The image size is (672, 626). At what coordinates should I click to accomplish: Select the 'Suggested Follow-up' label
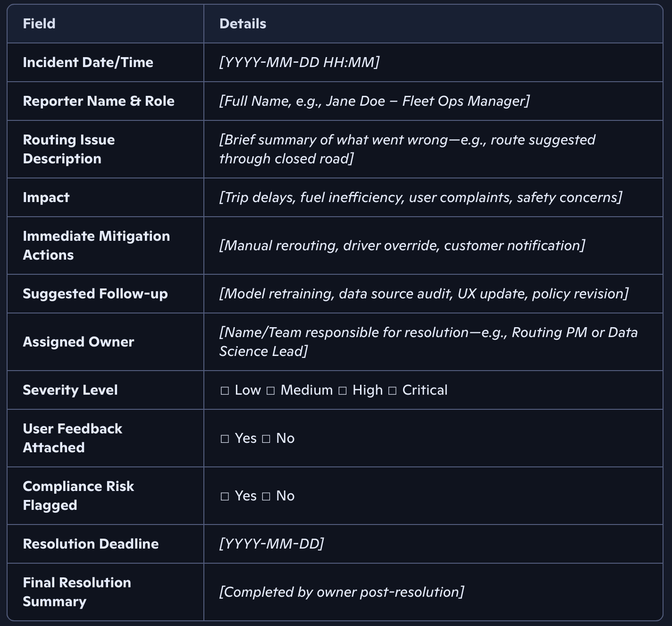tap(95, 294)
